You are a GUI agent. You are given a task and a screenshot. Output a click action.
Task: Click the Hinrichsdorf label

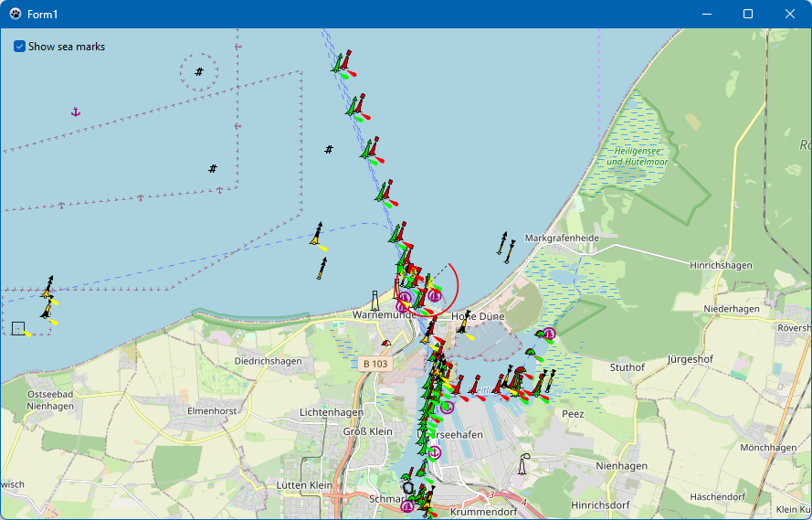tap(600, 505)
